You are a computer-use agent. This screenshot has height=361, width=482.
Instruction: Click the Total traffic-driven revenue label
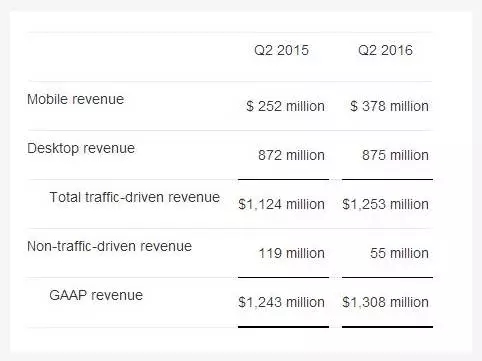(135, 197)
